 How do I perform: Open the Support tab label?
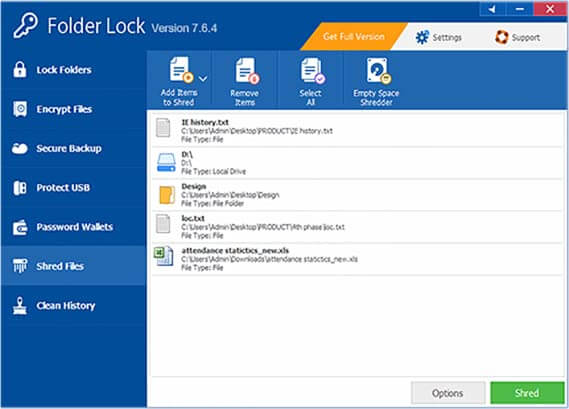tap(526, 37)
